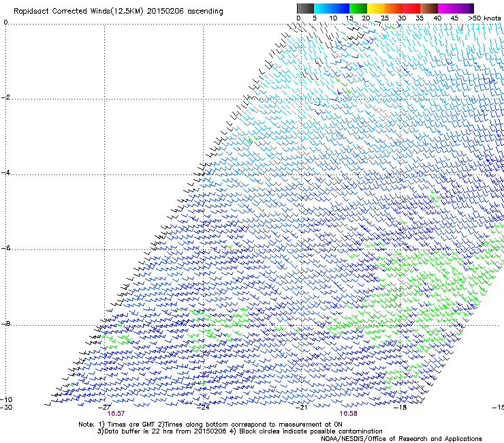Screen dimensions: 504x443
Task: Click the latitude label -2
Action: (x=5, y=97)
